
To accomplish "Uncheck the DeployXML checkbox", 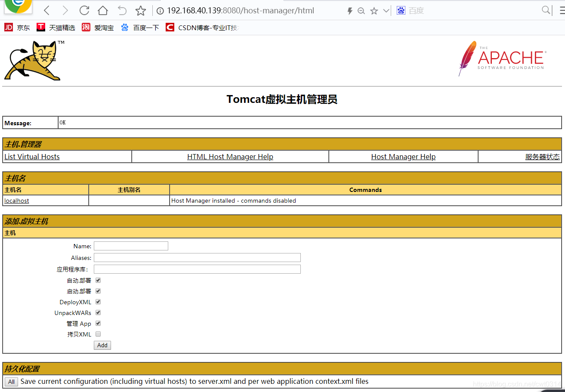I will [98, 302].
